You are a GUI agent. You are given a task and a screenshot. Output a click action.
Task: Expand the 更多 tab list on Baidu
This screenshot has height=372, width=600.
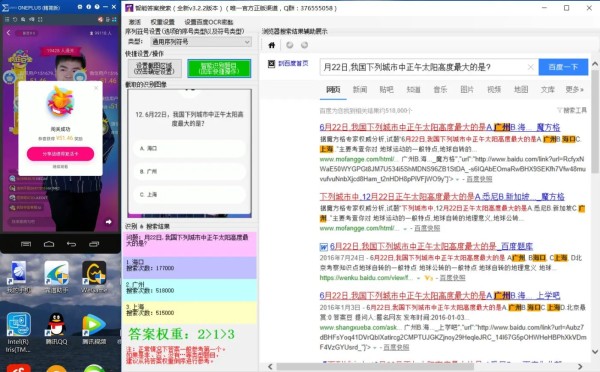coord(574,90)
